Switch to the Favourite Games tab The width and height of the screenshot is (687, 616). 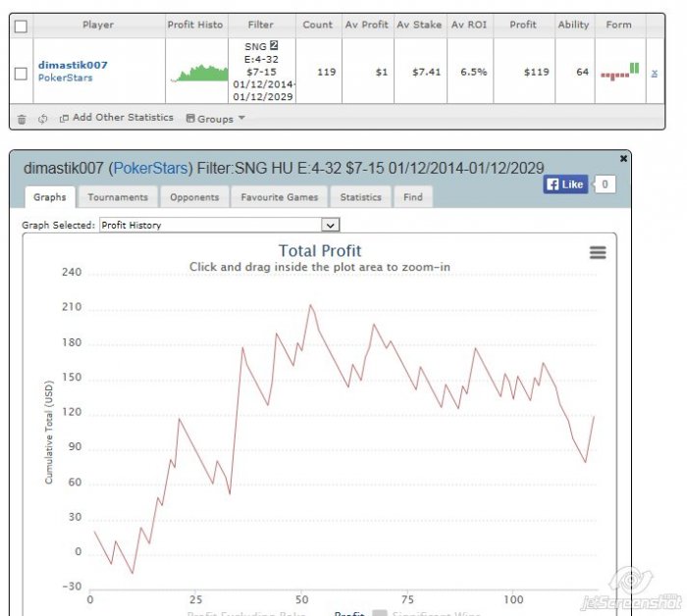(280, 197)
